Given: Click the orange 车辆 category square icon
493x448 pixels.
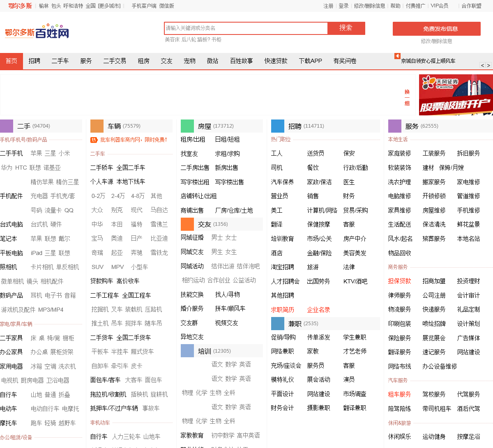Looking at the screenshot, I should [x=97, y=126].
